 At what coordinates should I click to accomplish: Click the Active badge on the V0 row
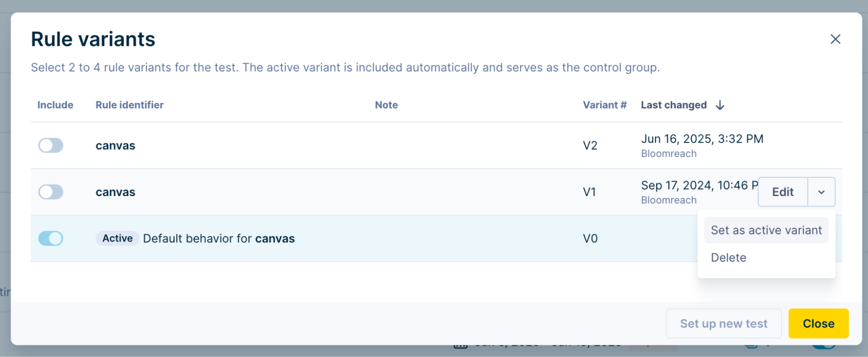click(117, 238)
